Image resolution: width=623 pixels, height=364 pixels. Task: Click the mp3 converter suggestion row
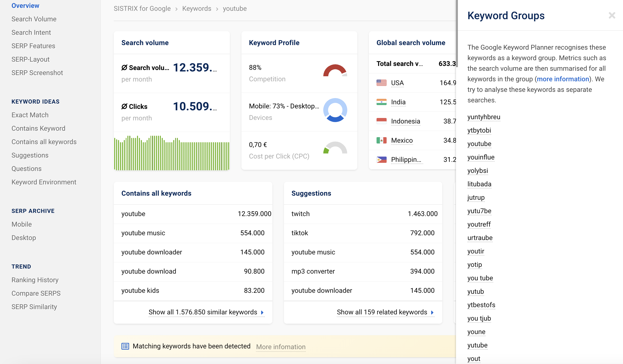(363, 271)
